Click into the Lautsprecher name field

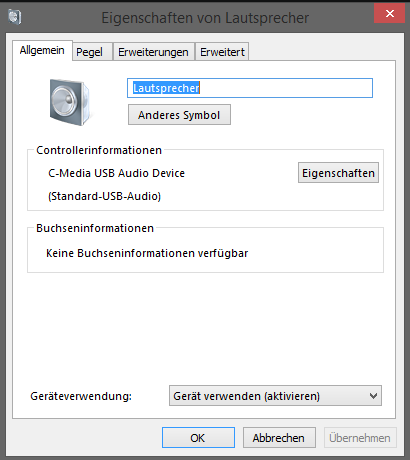click(250, 88)
